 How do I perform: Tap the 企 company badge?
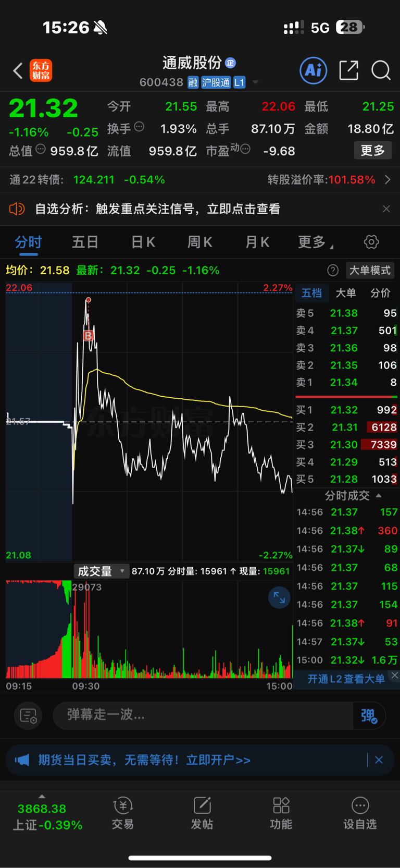tap(230, 63)
